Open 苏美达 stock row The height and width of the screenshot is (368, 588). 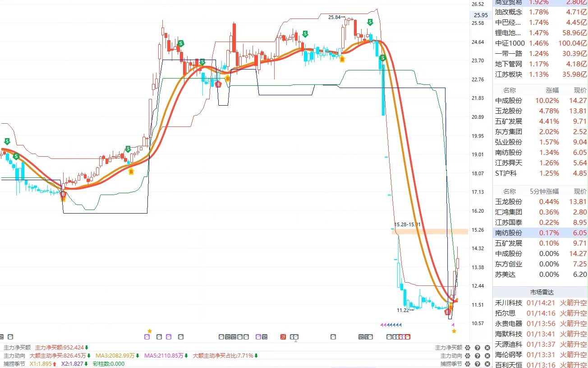click(x=540, y=275)
